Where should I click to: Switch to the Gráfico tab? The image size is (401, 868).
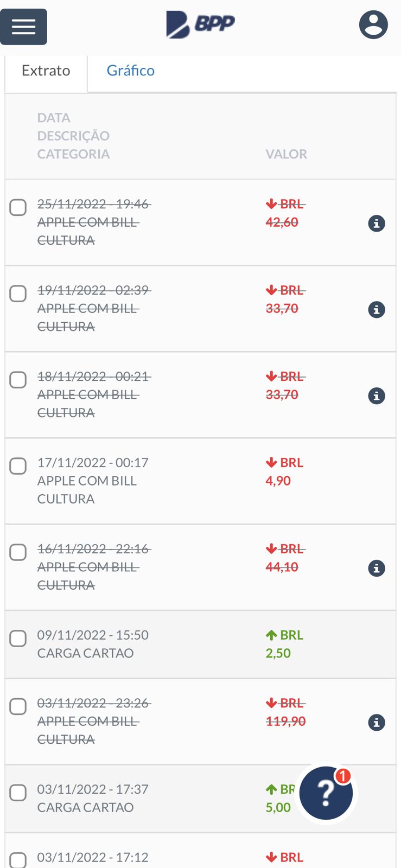click(x=130, y=71)
